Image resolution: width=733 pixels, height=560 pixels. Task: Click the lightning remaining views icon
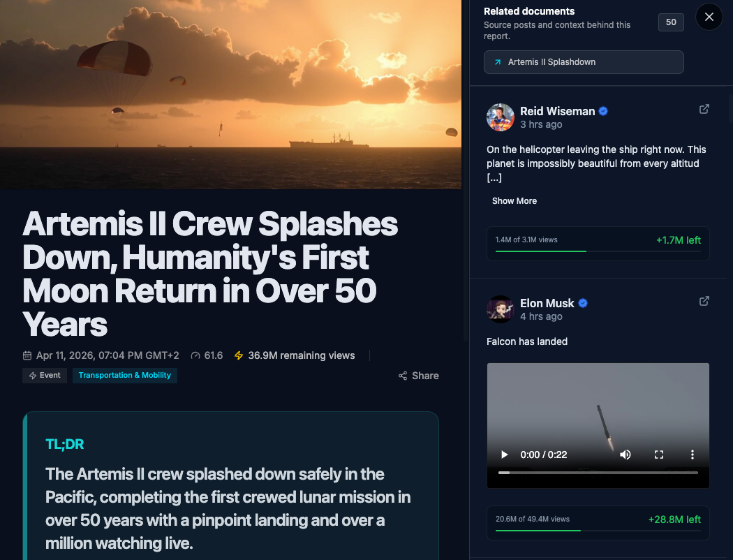coord(239,355)
